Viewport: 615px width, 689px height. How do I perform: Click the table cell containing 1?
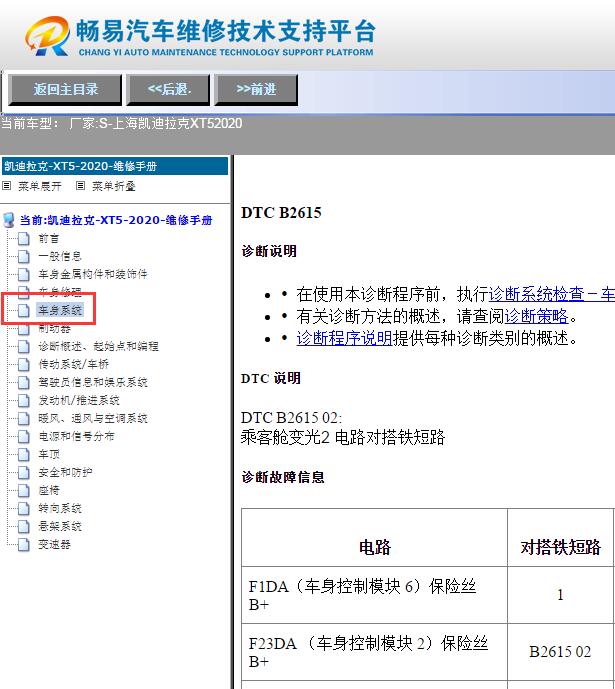click(560, 595)
